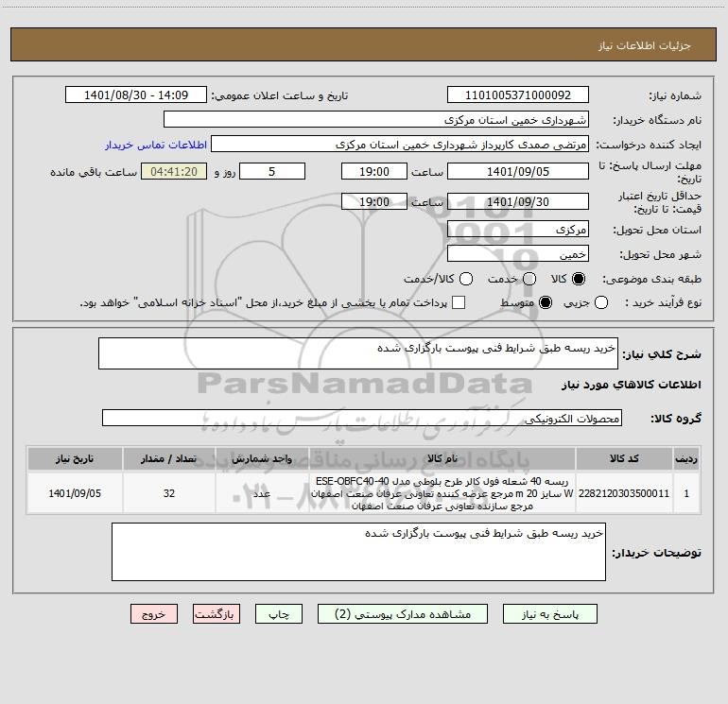Click the need number field 1101005371000092
The width and height of the screenshot is (728, 704).
[x=518, y=95]
